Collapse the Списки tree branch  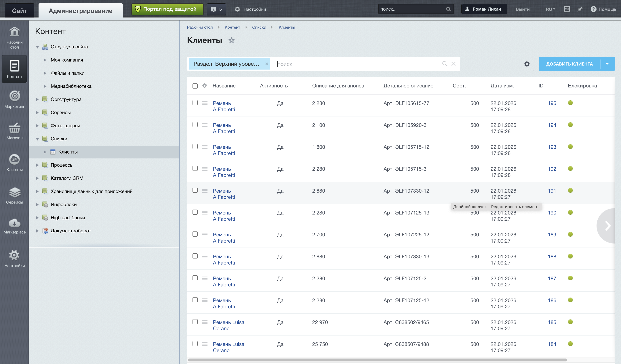pyautogui.click(x=37, y=139)
